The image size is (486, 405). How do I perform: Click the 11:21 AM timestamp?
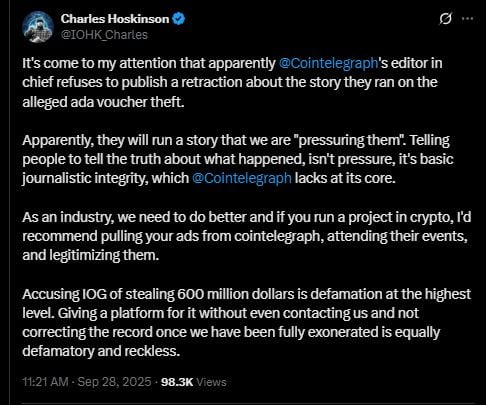45,382
